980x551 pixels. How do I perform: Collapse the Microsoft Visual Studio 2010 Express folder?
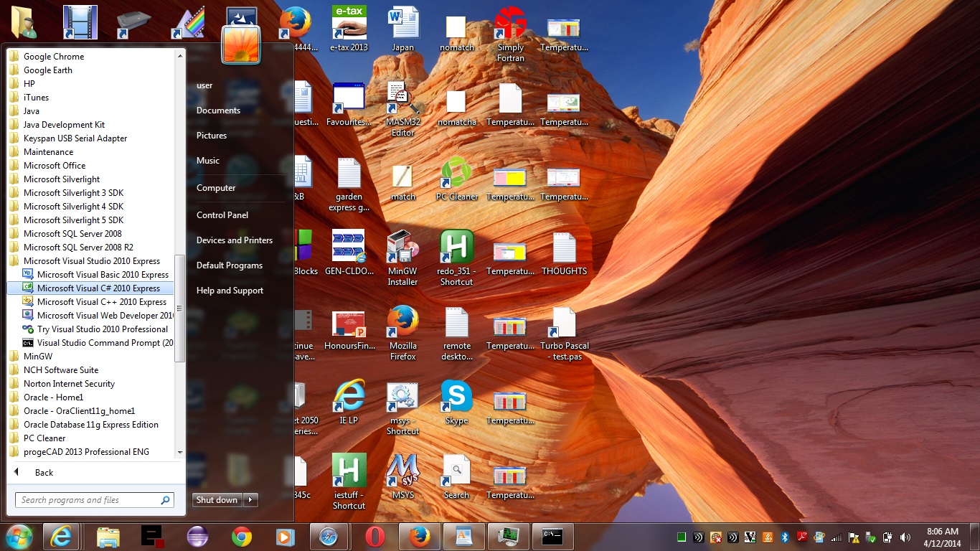point(91,261)
